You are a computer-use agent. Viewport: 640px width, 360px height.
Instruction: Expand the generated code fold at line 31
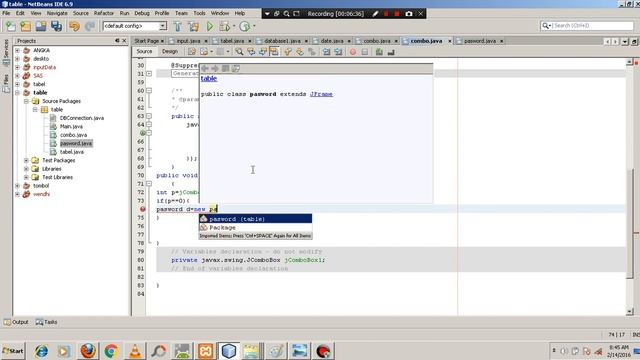(x=149, y=73)
